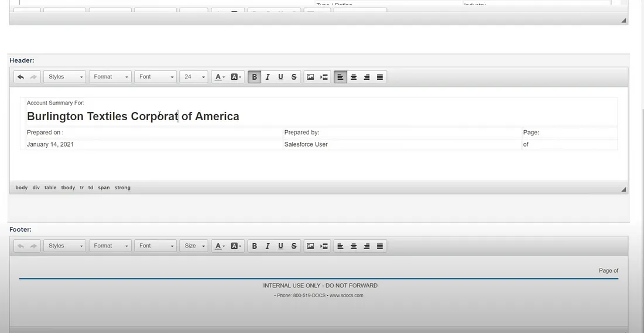This screenshot has width=644, height=333.
Task: Click Undo in the Header editor toolbar
Action: 20,77
